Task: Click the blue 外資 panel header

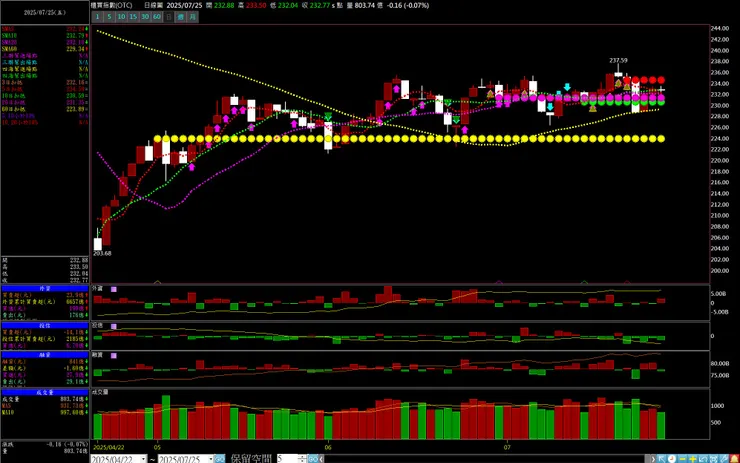Action: point(45,288)
